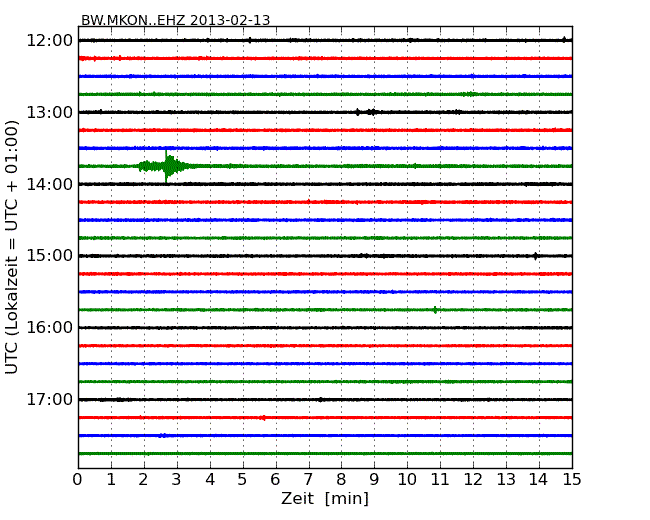Click x-axis tick label 0
The width and height of the screenshot is (650, 520).
pos(78,480)
